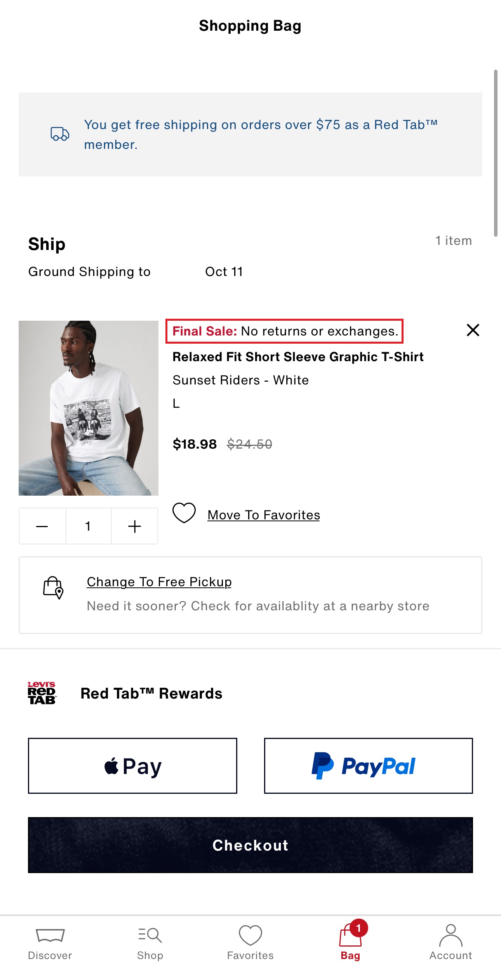Tap the shipping truck icon in banner
This screenshot has width=501, height=980.
[60, 134]
